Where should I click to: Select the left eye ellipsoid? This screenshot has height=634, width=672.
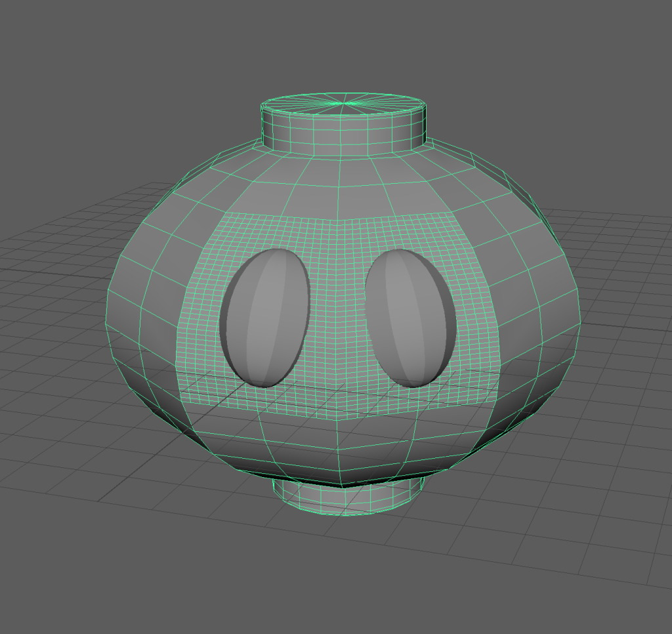(266, 318)
